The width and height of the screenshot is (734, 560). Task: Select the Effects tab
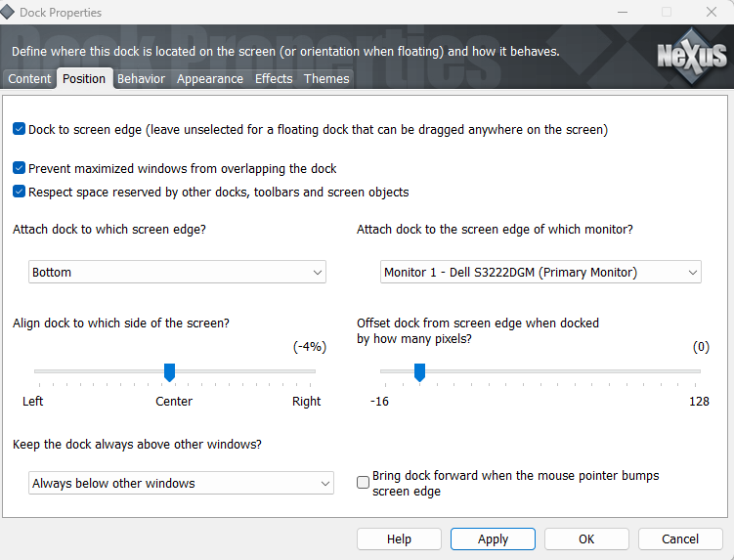pos(274,78)
